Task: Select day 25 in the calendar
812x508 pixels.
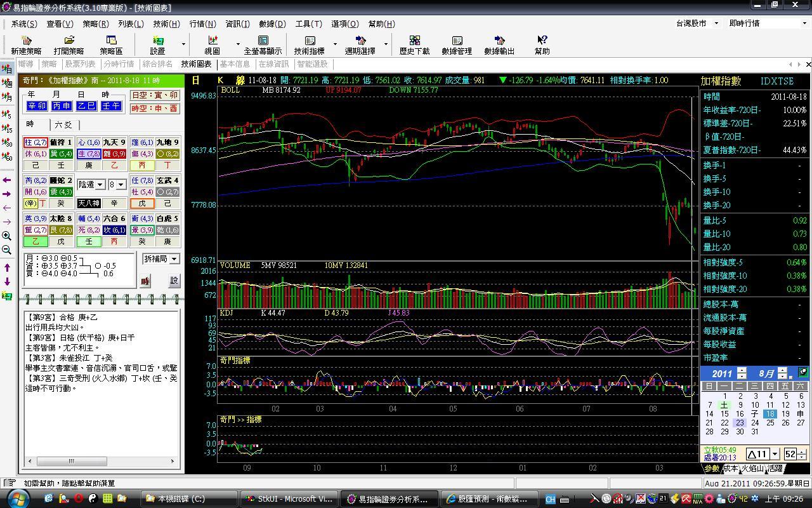Action: pyautogui.click(x=770, y=422)
